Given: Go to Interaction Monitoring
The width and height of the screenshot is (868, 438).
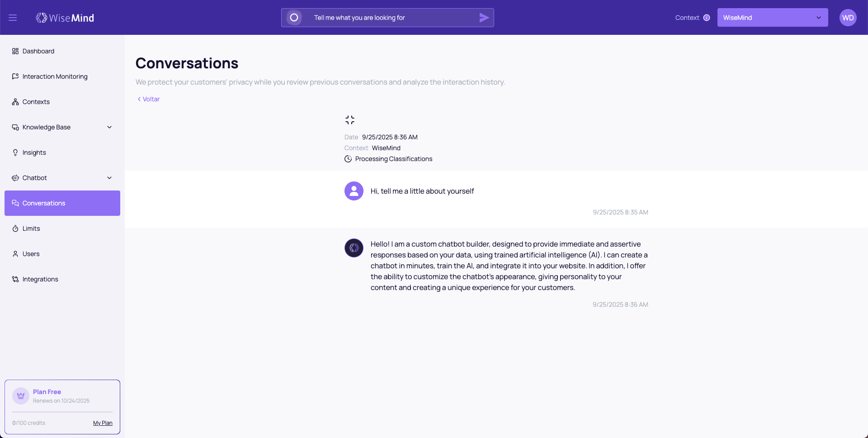Looking at the screenshot, I should coord(55,76).
